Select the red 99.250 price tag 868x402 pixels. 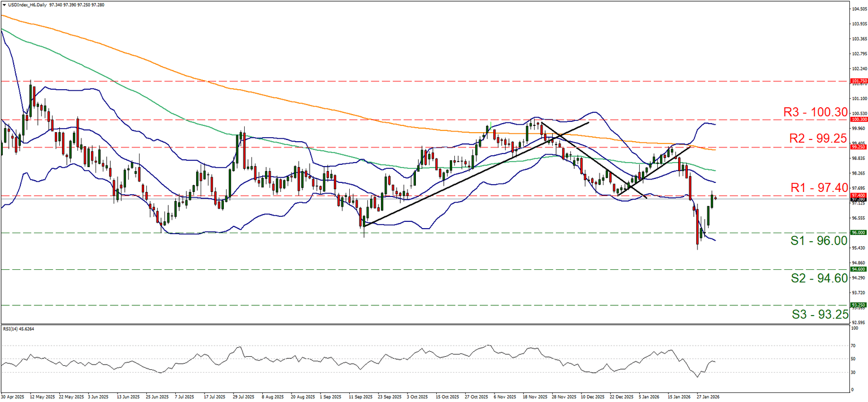tap(859, 147)
